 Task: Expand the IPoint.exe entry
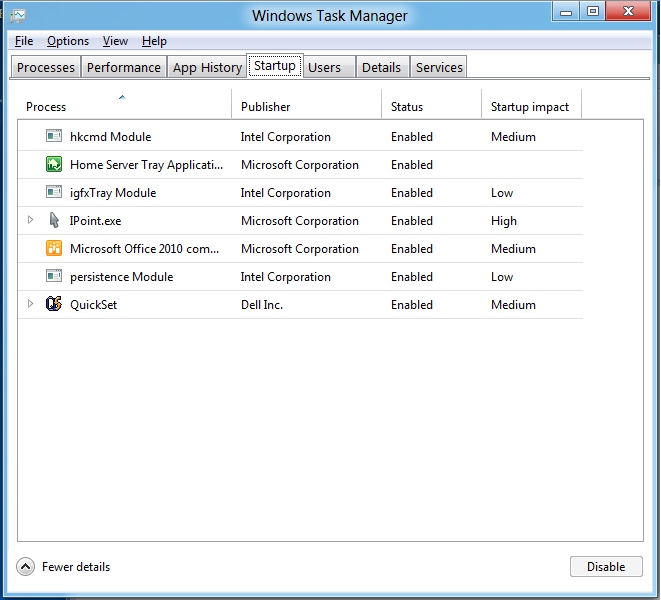click(30, 220)
